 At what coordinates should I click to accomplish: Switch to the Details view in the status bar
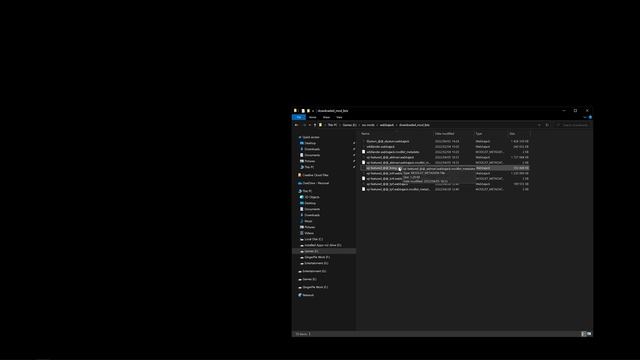(x=584, y=334)
